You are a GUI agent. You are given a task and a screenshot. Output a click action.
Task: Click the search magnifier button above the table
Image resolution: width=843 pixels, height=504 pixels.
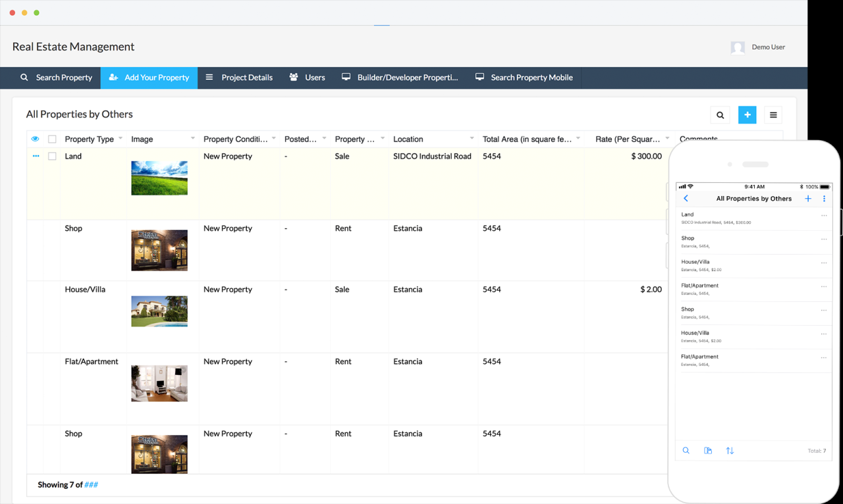pyautogui.click(x=720, y=115)
